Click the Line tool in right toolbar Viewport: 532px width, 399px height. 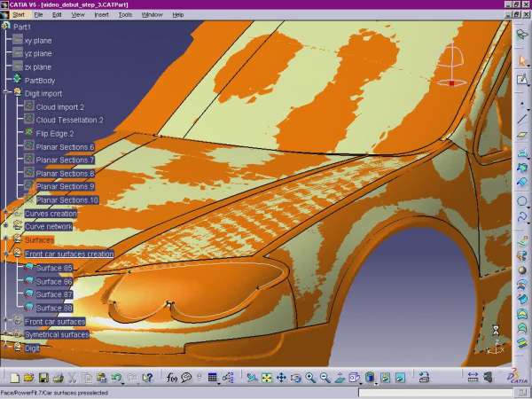(x=522, y=117)
